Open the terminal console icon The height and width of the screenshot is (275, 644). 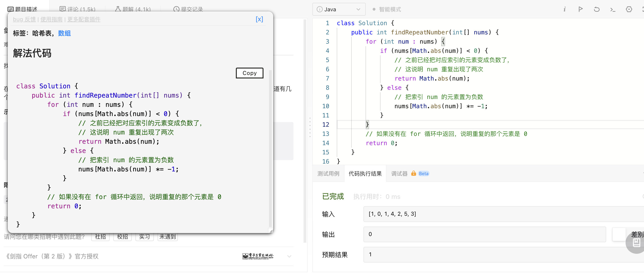click(613, 9)
